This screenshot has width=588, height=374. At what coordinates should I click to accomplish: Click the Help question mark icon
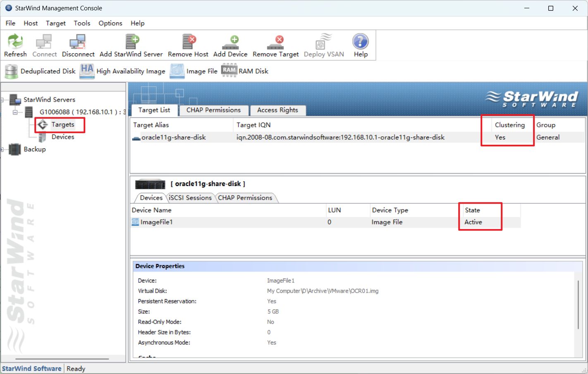point(360,41)
